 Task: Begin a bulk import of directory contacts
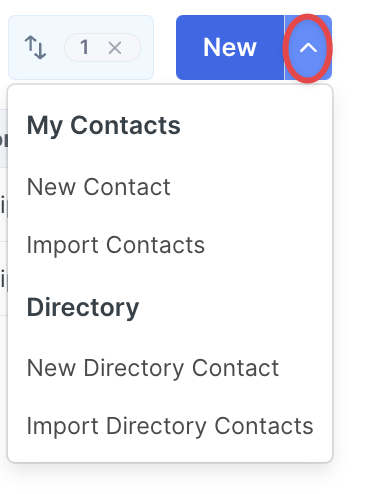click(170, 426)
